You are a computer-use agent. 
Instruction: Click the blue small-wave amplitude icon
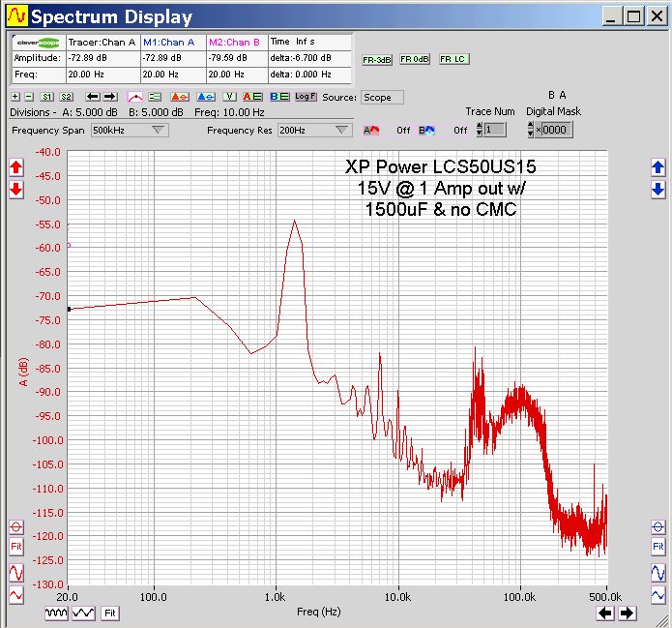point(657,595)
